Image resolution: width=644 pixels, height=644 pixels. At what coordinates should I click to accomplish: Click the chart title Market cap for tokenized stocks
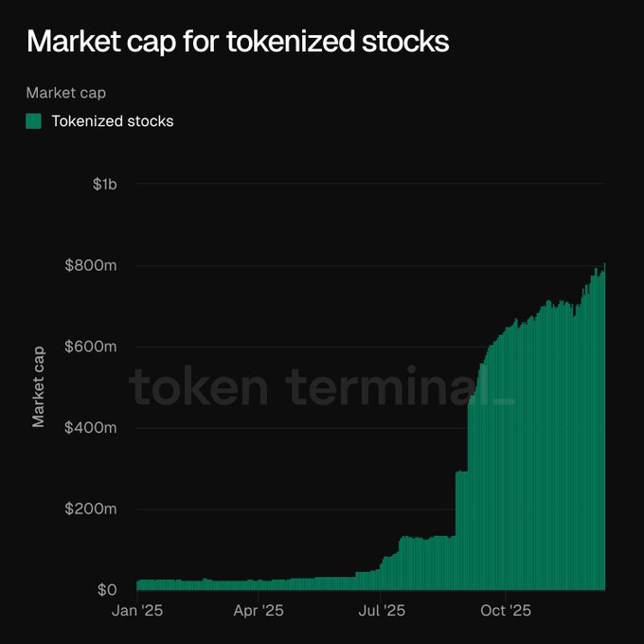point(238,43)
